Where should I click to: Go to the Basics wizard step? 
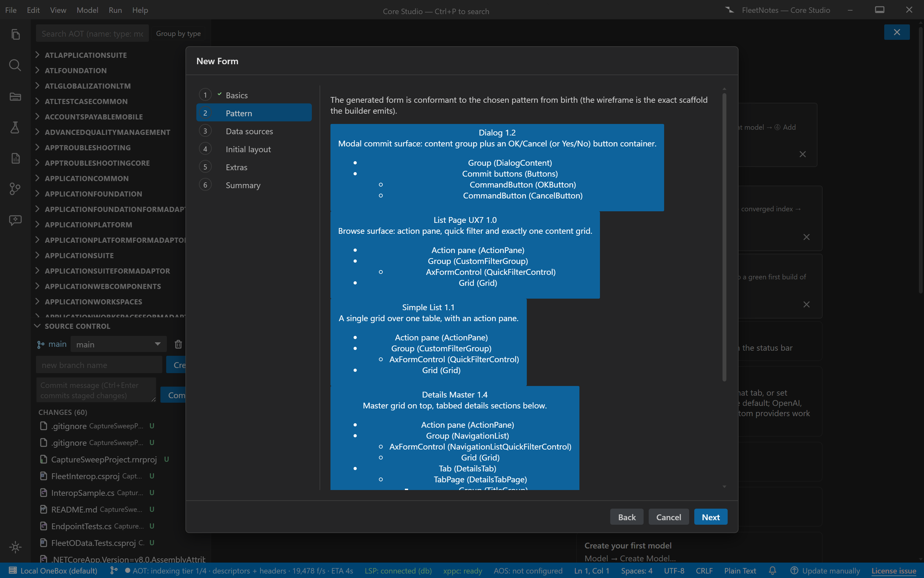[254, 95]
